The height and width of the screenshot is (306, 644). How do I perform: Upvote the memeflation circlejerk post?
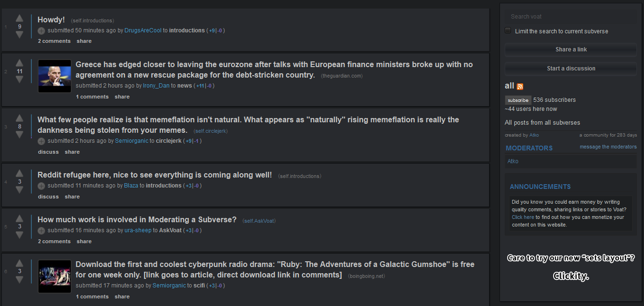click(19, 118)
